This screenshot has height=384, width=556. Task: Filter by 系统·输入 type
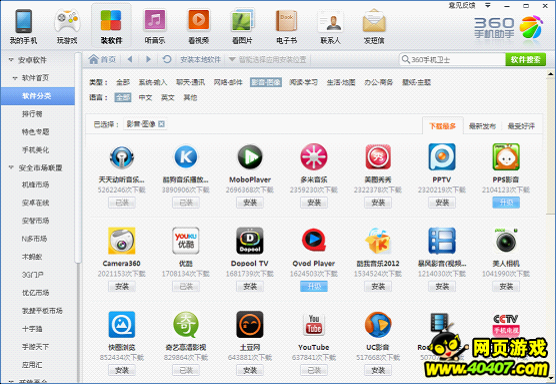click(152, 82)
